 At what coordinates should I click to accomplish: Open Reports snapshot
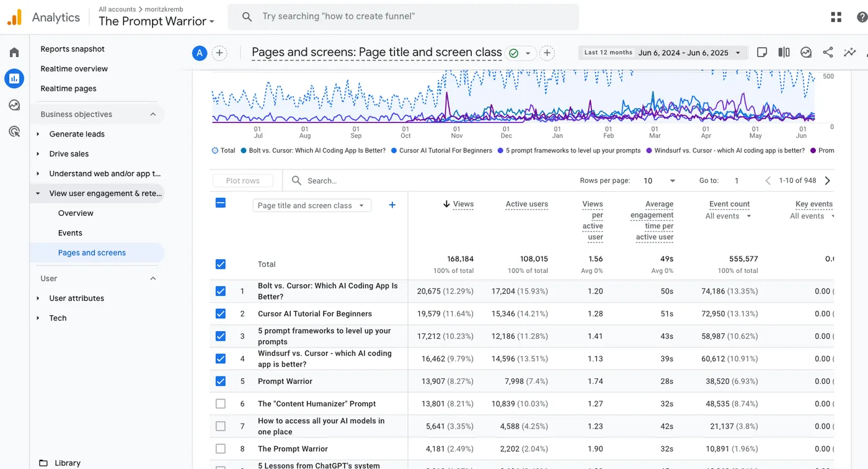(x=73, y=49)
